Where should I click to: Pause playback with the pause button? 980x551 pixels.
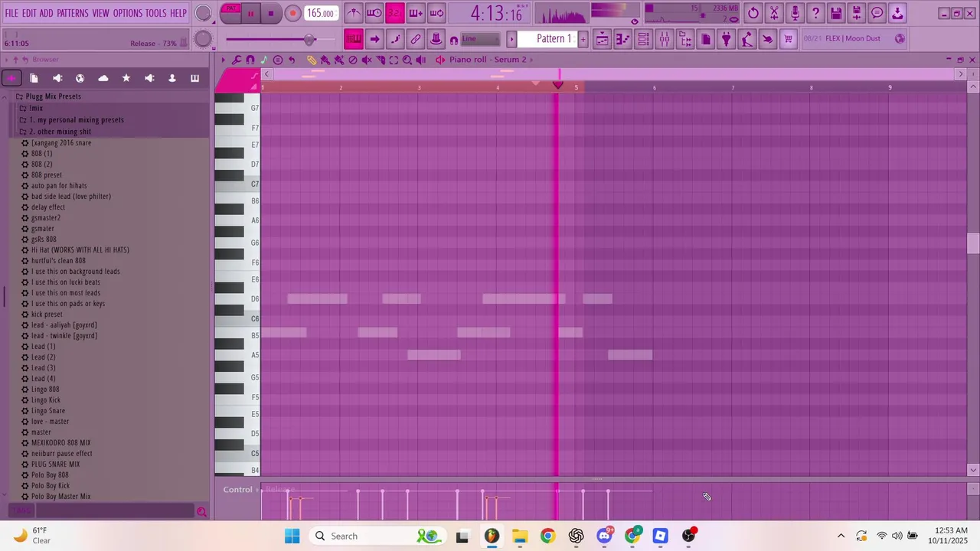coord(250,13)
